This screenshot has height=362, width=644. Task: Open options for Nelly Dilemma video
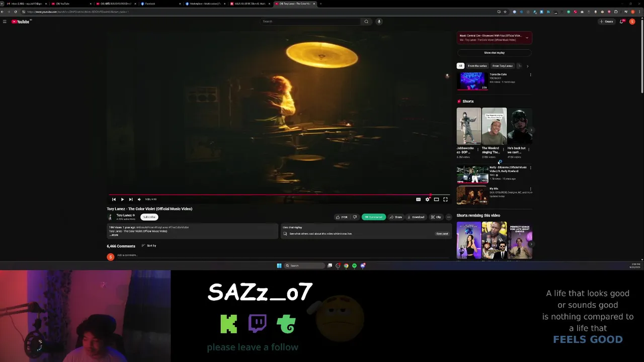[x=530, y=168]
